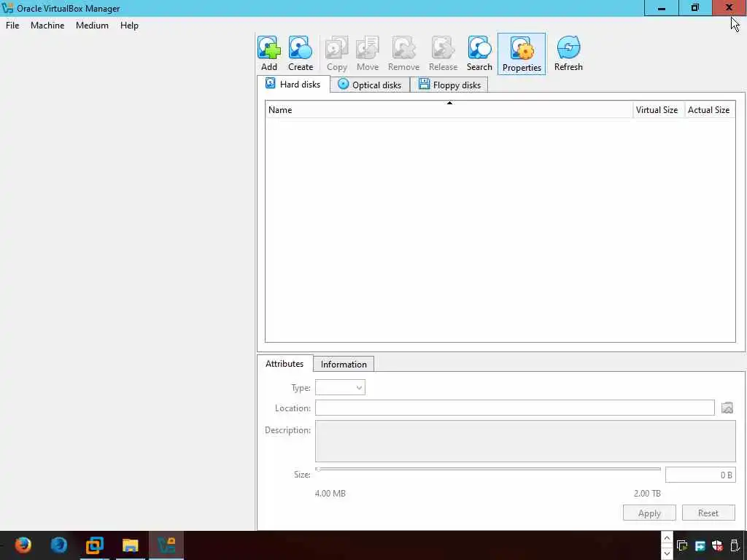Select the Attributes tab
Screen dimensions: 747x560
285,364
